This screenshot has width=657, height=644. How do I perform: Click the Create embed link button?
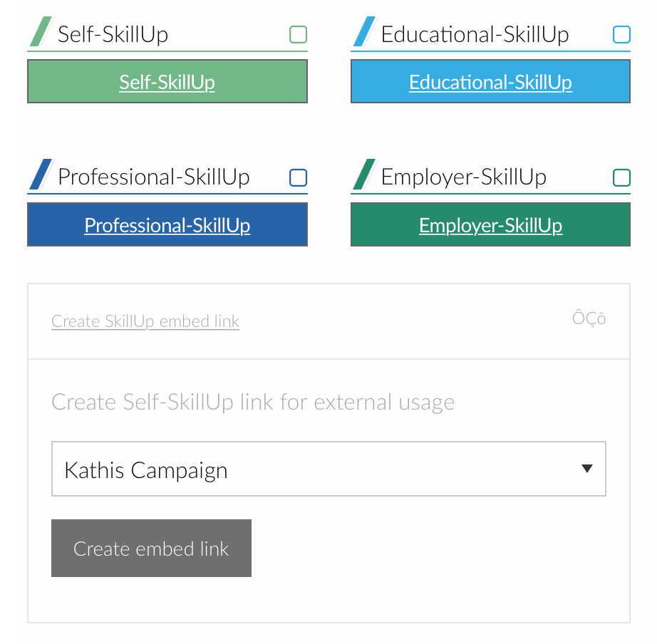(x=151, y=549)
